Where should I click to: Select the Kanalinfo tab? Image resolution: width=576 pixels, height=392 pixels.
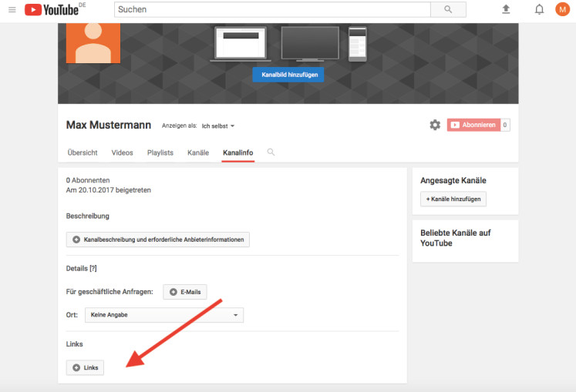click(x=238, y=152)
